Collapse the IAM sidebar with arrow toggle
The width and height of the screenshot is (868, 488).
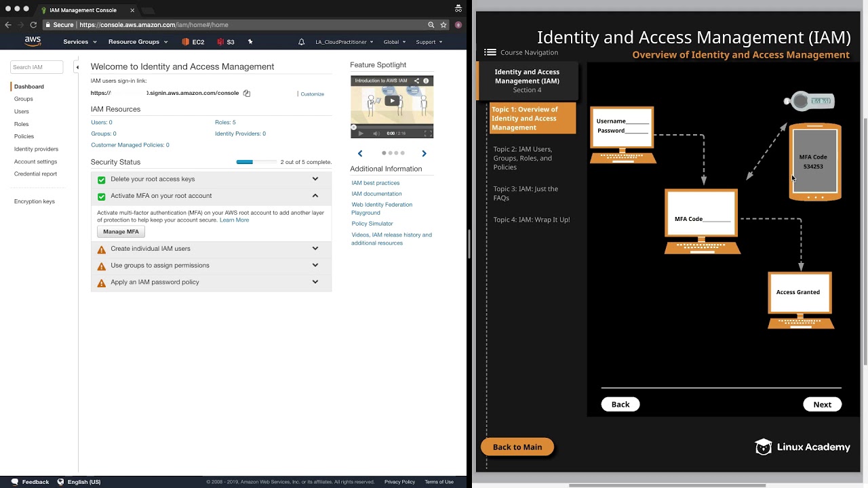click(x=77, y=67)
